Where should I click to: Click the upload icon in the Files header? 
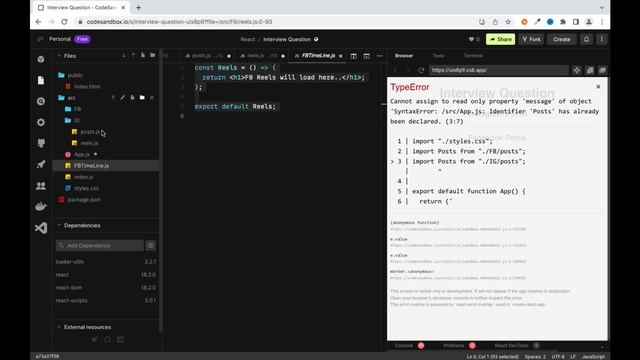coord(133,56)
